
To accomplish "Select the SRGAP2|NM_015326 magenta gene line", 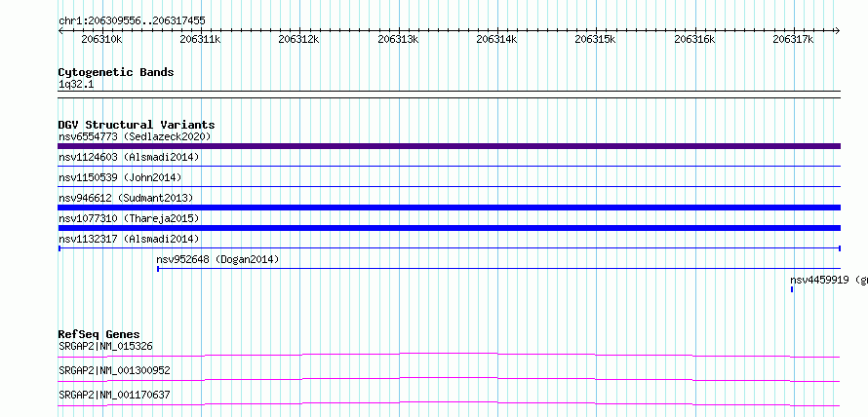I will pyautogui.click(x=449, y=355).
